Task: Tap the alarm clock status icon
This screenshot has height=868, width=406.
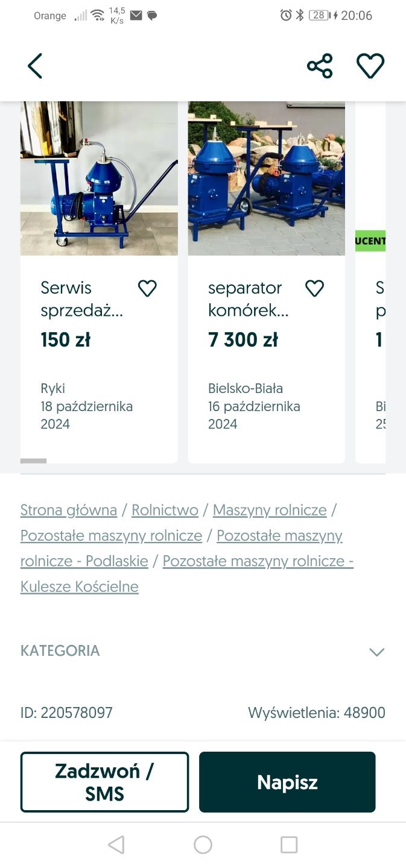Action: 286,16
